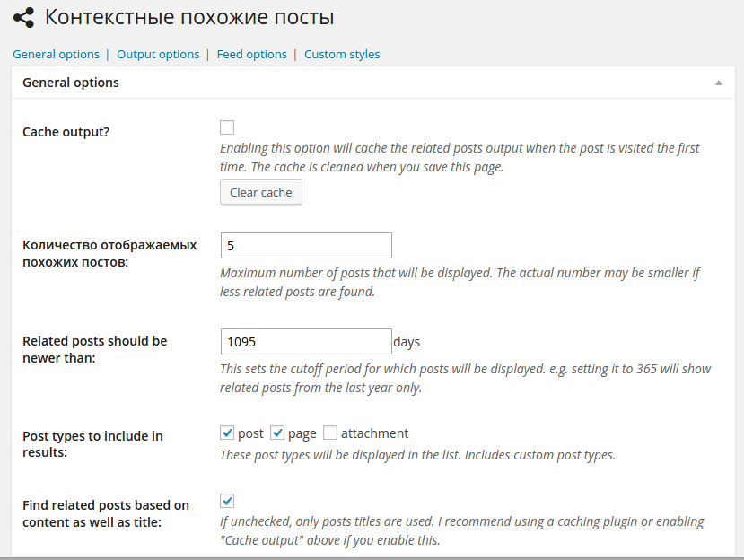Click the 'Cache output?' label text
Viewport: 744px width, 560px height.
(x=66, y=132)
